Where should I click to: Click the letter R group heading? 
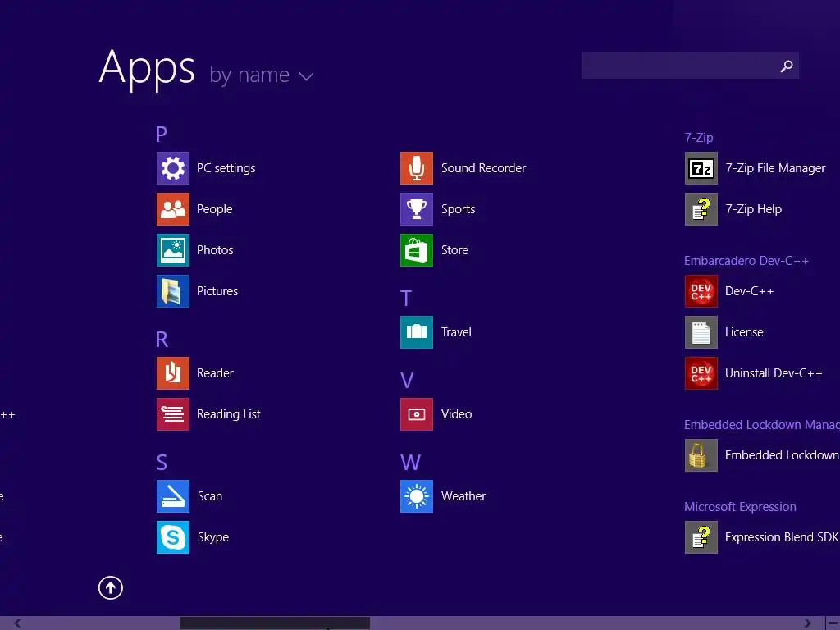coord(162,339)
